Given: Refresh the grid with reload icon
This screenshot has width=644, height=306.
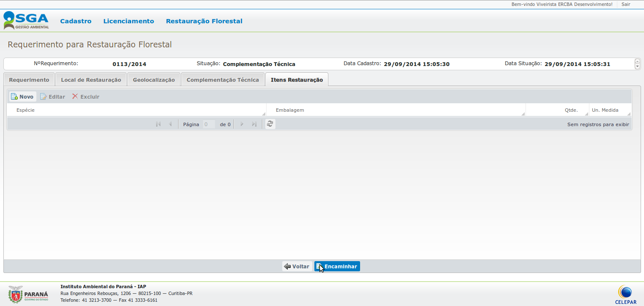Looking at the screenshot, I should click(270, 124).
